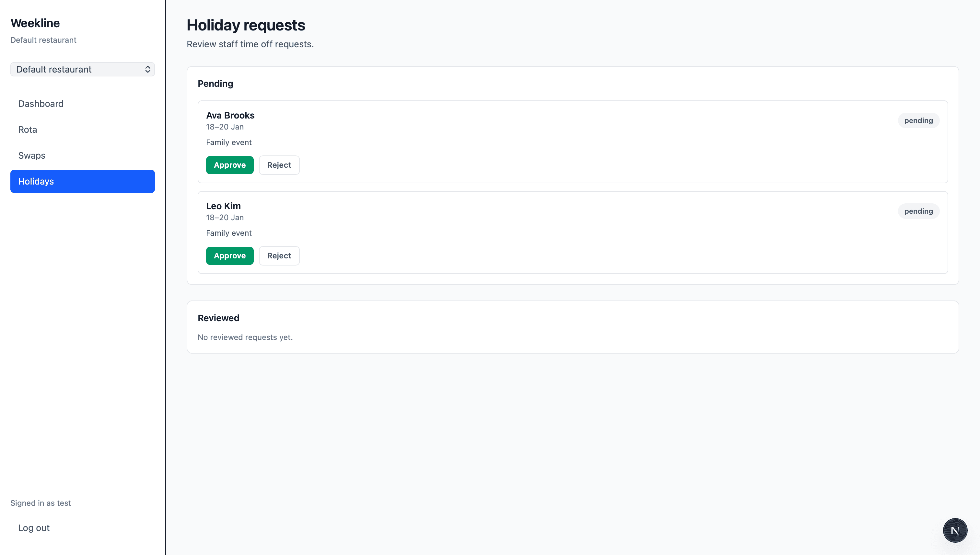The image size is (980, 555).
Task: Click the pending badge on Ava Brooks request
Action: [918, 120]
